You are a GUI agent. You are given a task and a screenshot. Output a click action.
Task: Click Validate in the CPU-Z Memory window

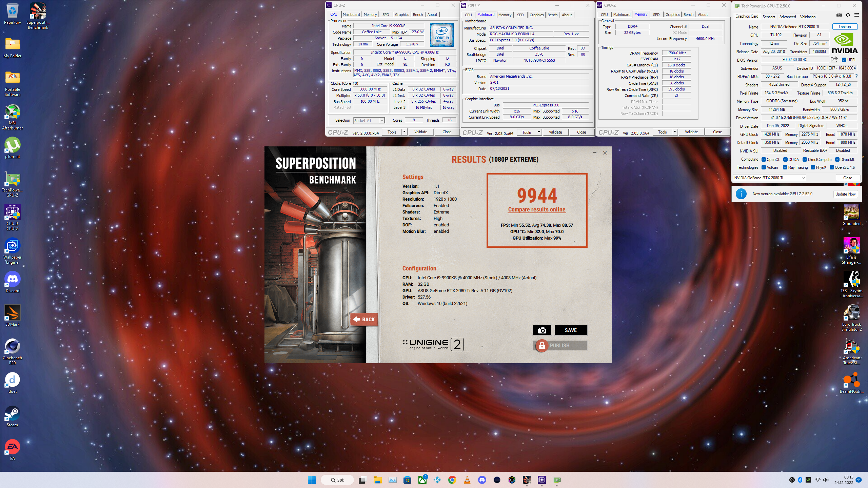pyautogui.click(x=691, y=132)
